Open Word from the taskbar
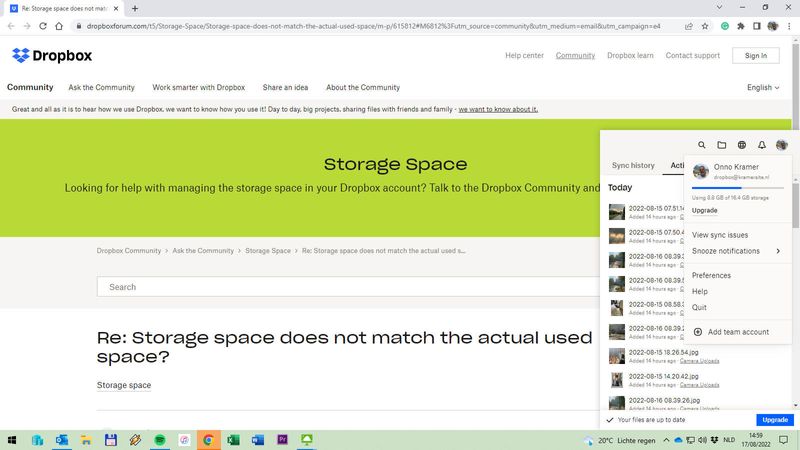Image resolution: width=800 pixels, height=450 pixels. click(x=258, y=440)
